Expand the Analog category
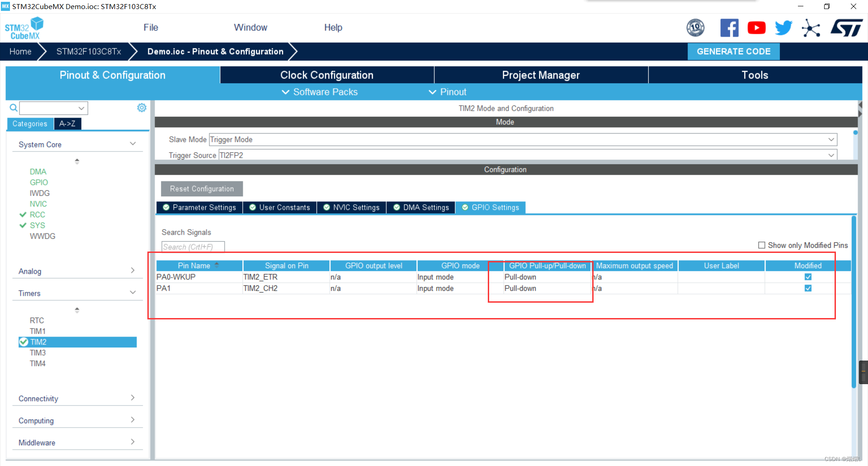The height and width of the screenshot is (466, 868). coord(133,271)
